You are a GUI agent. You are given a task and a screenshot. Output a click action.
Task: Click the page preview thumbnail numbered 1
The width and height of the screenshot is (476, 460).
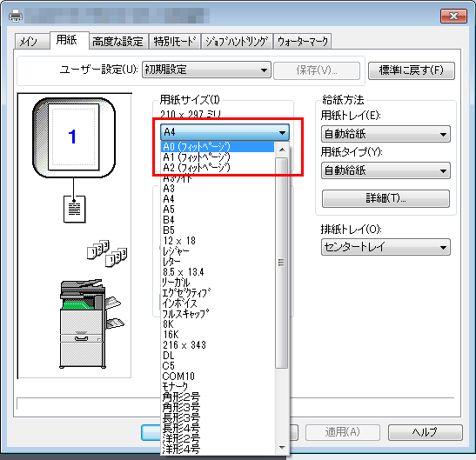pos(74,137)
